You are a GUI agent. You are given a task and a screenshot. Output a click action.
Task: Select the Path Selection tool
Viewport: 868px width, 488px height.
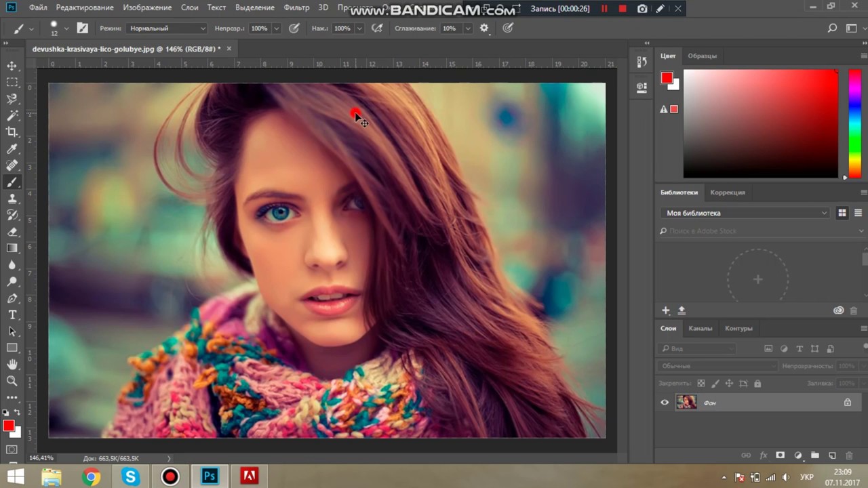pos(12,331)
